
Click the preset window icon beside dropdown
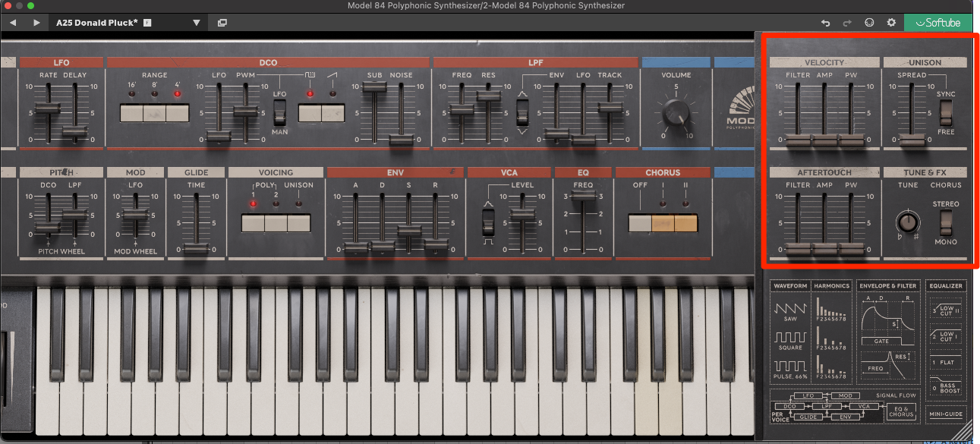click(x=222, y=23)
